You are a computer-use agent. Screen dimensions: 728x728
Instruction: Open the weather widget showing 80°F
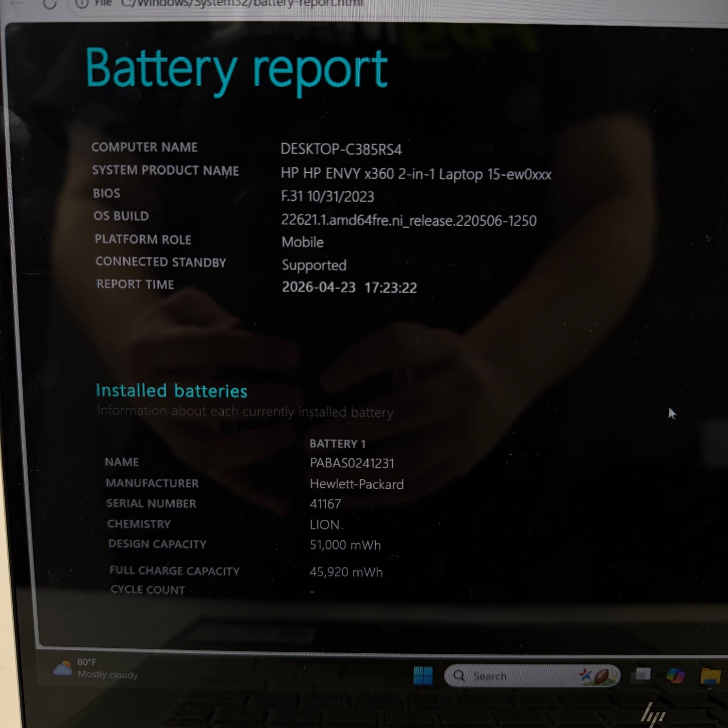click(x=96, y=668)
